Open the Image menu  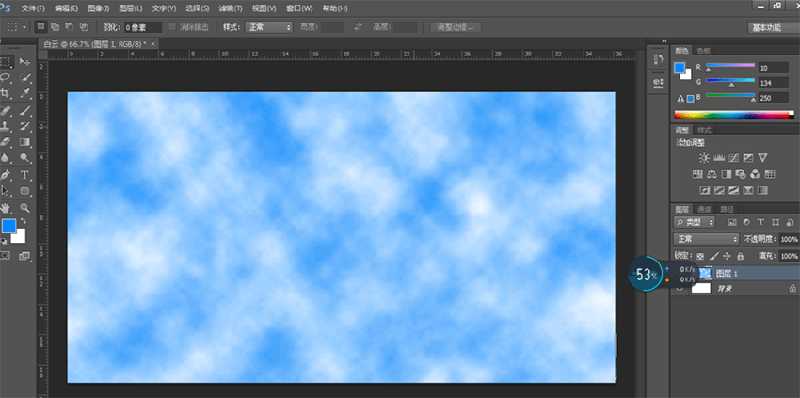tap(98, 9)
